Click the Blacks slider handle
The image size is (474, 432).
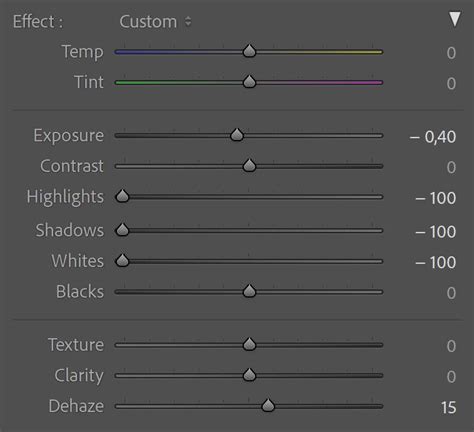click(x=249, y=291)
